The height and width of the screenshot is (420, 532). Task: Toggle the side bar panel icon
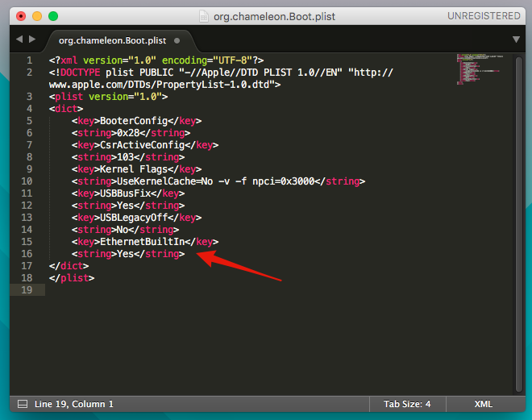(x=23, y=404)
